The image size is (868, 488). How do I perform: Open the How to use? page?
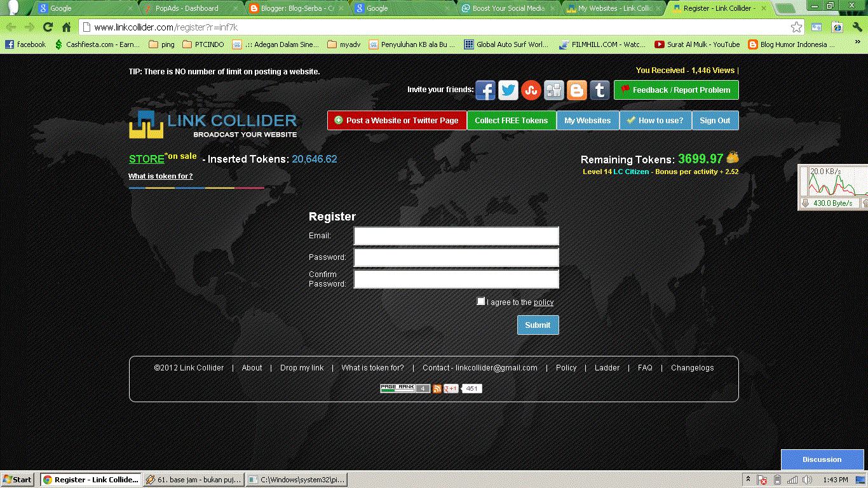coord(656,121)
